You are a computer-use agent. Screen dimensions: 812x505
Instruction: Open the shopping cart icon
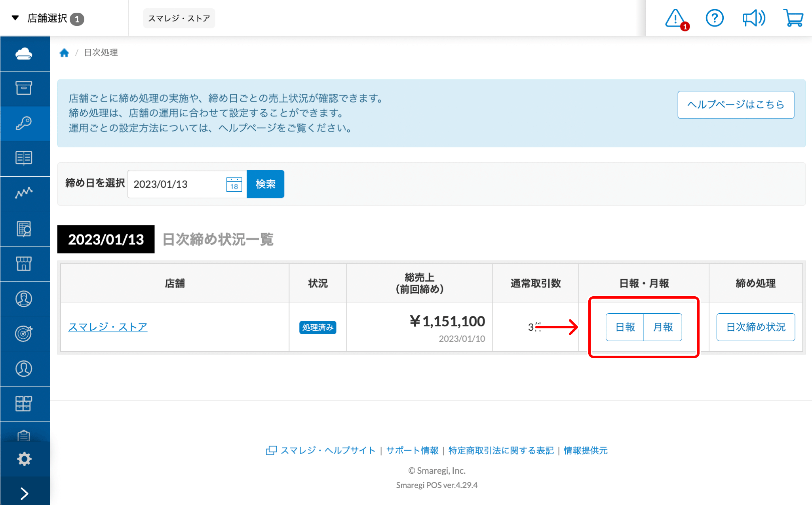(795, 18)
